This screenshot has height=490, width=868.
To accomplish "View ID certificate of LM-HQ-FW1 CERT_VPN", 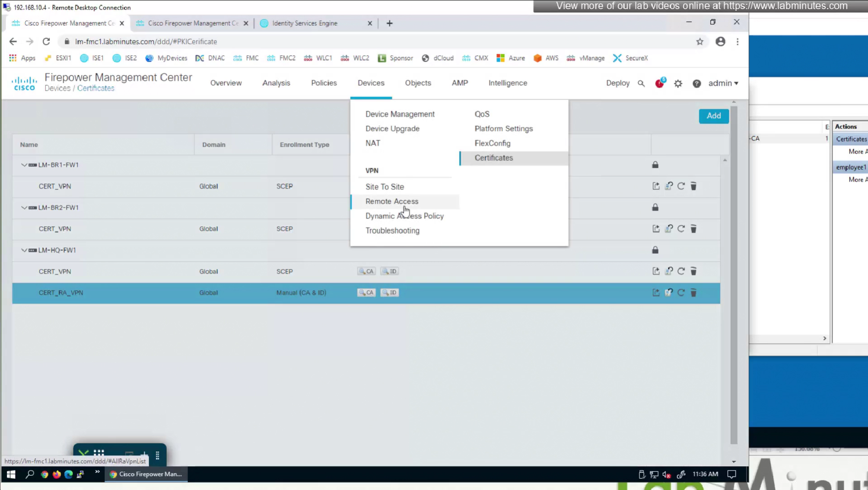I will (x=389, y=271).
